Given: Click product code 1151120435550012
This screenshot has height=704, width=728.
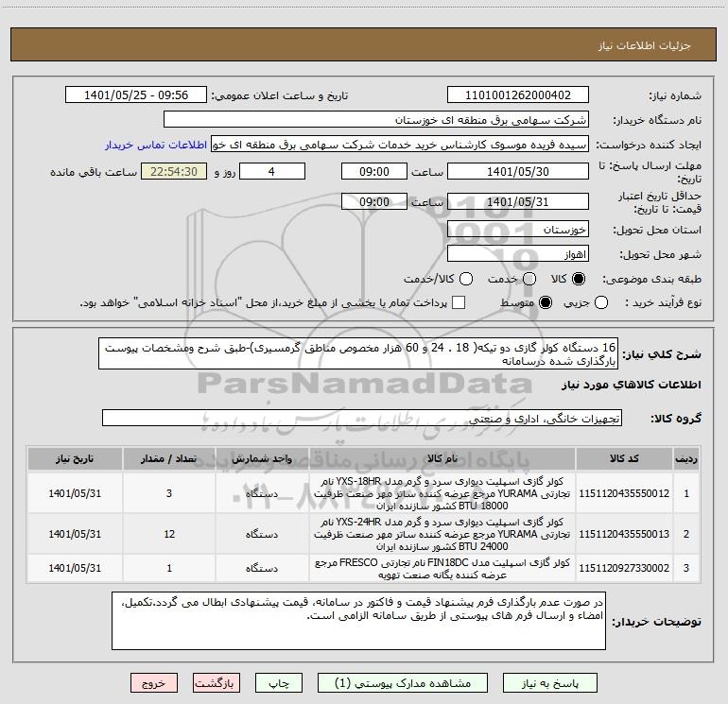Looking at the screenshot, I should pos(624,493).
